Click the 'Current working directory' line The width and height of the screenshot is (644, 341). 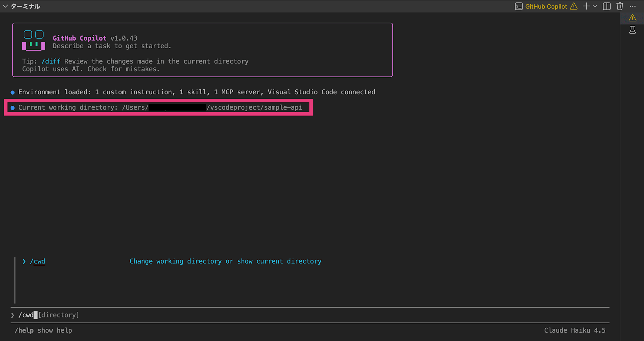160,107
